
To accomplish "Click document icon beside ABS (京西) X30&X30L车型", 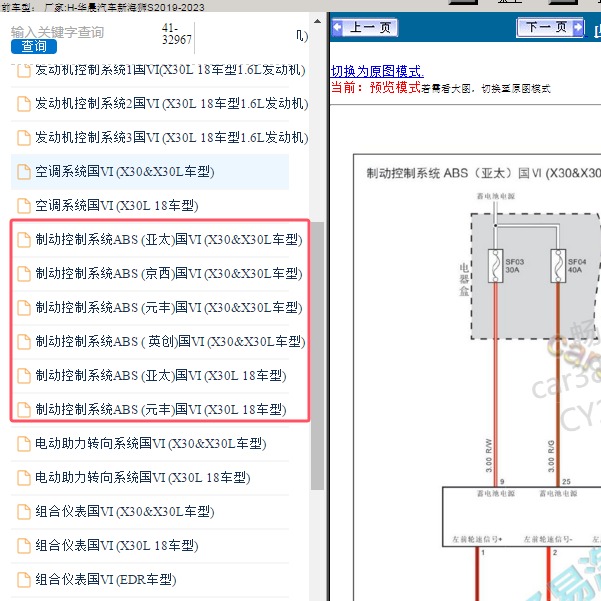I will pyautogui.click(x=24, y=274).
